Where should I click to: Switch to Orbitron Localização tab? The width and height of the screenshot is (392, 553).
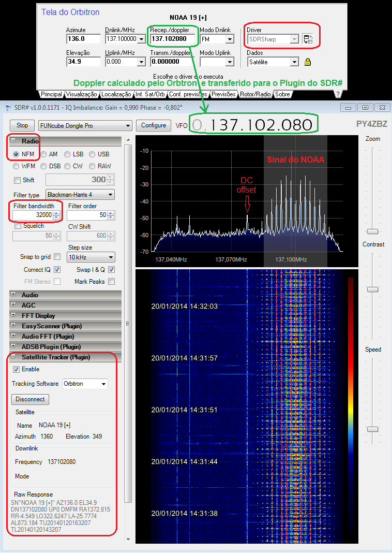(116, 94)
